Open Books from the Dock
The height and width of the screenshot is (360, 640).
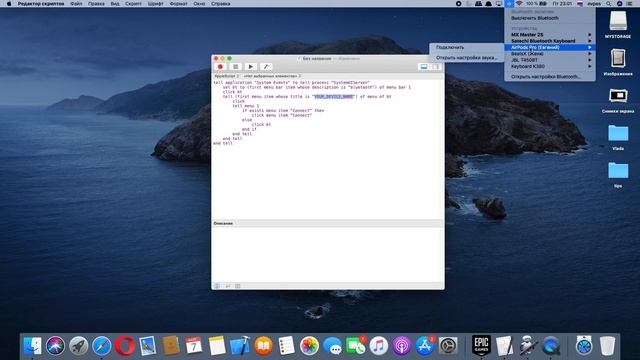tap(263, 346)
